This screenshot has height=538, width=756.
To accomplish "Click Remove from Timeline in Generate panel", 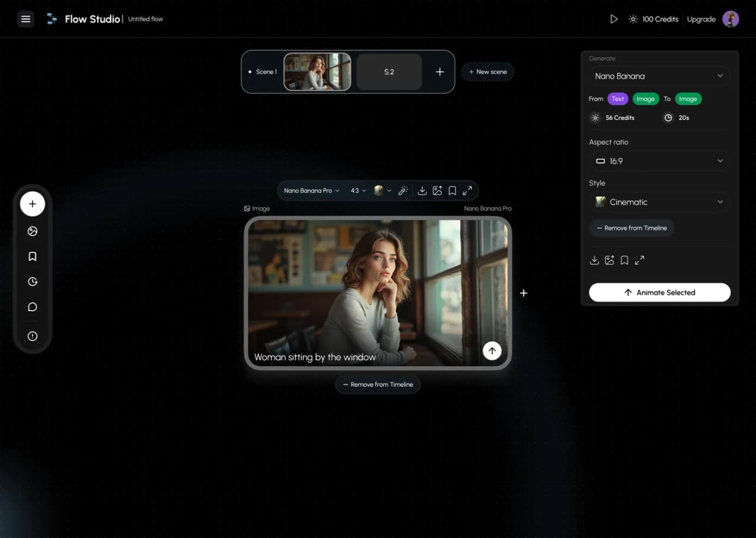I will [x=631, y=228].
